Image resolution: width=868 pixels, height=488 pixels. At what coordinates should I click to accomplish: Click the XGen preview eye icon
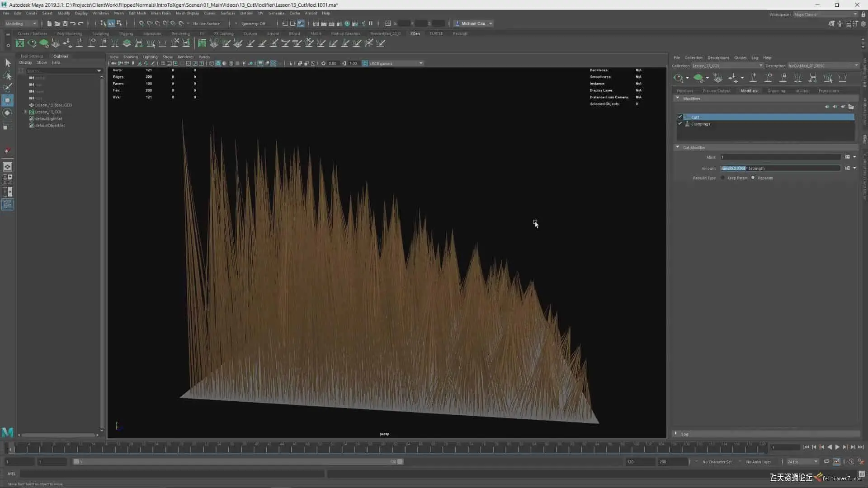[x=678, y=78]
